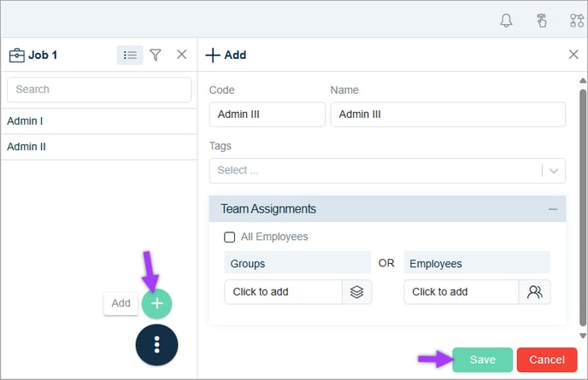Click the touch pointer icon in top bar
Screen dimensions: 588x380
[x=541, y=20]
